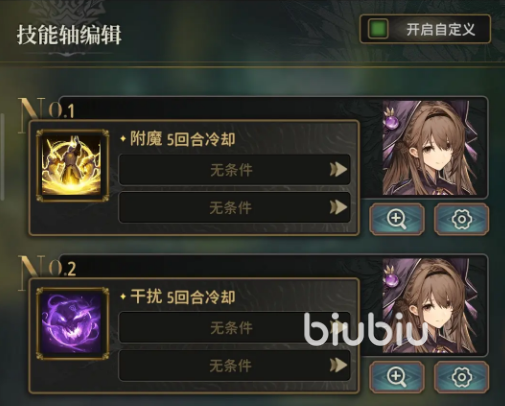Image resolution: width=505 pixels, height=406 pixels.
Task: Click the 干扰 5回合冷却 skill title
Action: click(182, 297)
